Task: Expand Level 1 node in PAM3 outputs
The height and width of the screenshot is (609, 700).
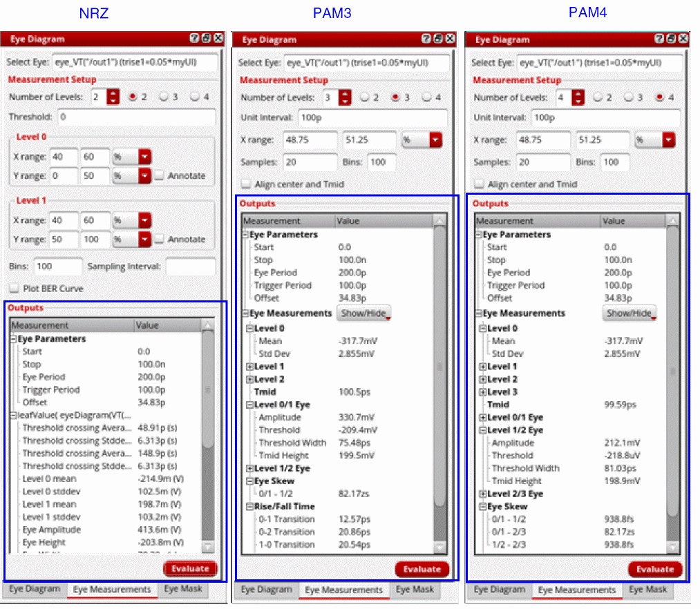Action: (x=249, y=367)
